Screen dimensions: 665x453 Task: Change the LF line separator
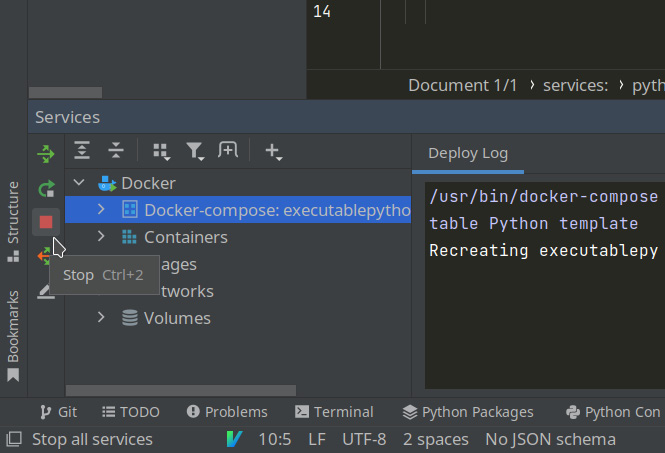click(x=317, y=439)
